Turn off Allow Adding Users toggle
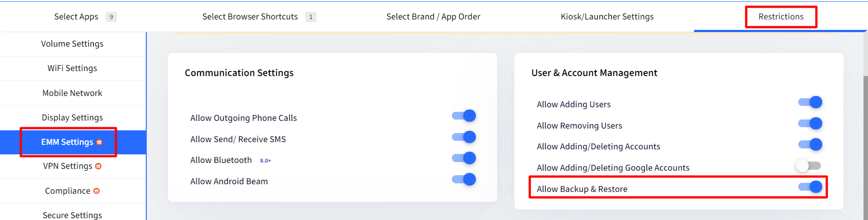 click(x=810, y=102)
